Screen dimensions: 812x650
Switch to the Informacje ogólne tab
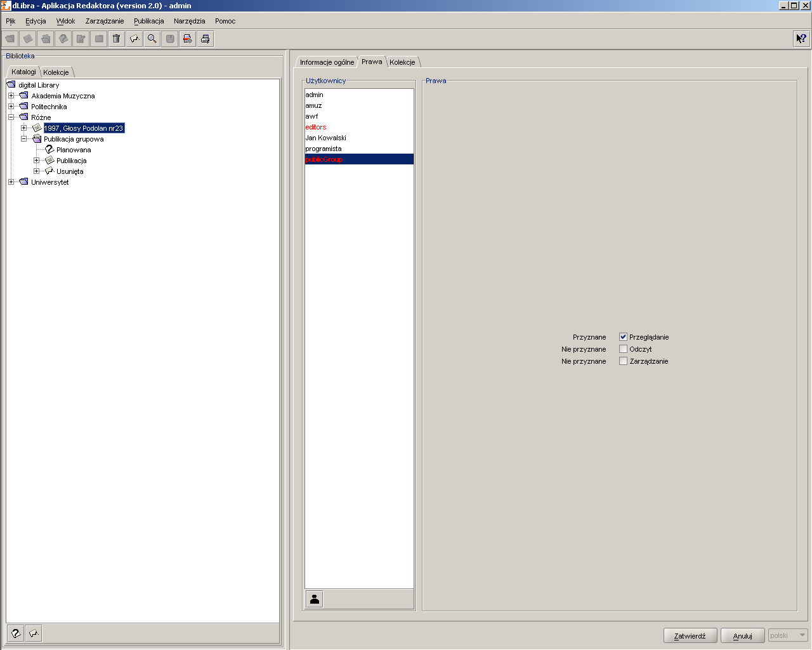[327, 62]
